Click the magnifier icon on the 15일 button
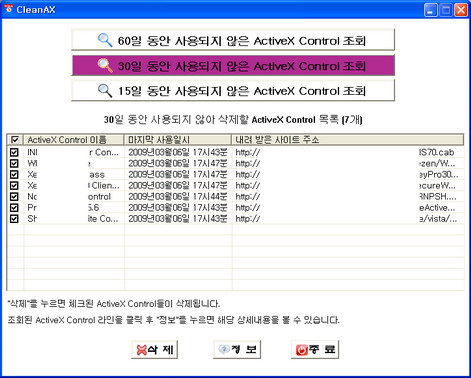 tap(105, 90)
